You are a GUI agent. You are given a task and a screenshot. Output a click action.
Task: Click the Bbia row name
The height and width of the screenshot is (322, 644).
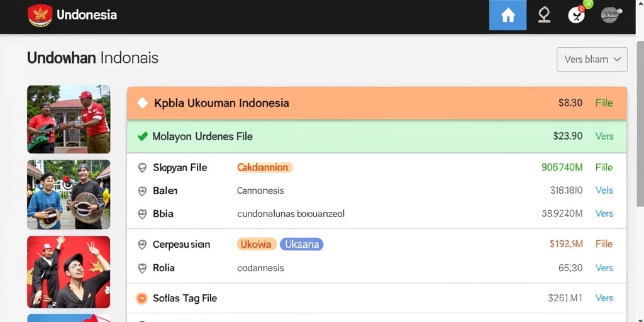point(163,214)
